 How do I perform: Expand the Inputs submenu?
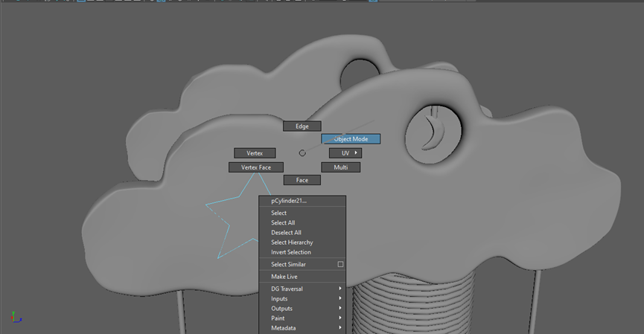[x=302, y=299]
